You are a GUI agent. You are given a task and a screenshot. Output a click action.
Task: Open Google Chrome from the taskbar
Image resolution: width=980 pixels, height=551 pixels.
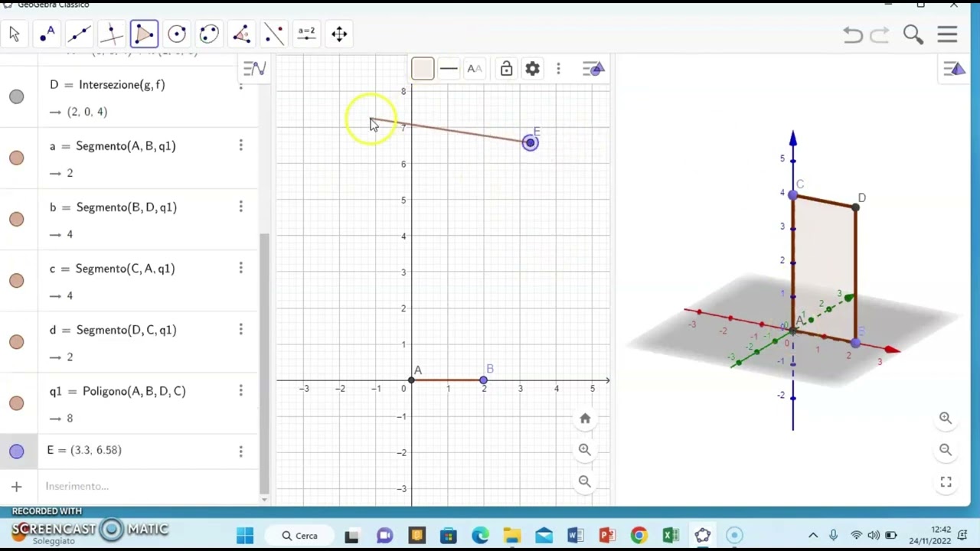pos(639,536)
